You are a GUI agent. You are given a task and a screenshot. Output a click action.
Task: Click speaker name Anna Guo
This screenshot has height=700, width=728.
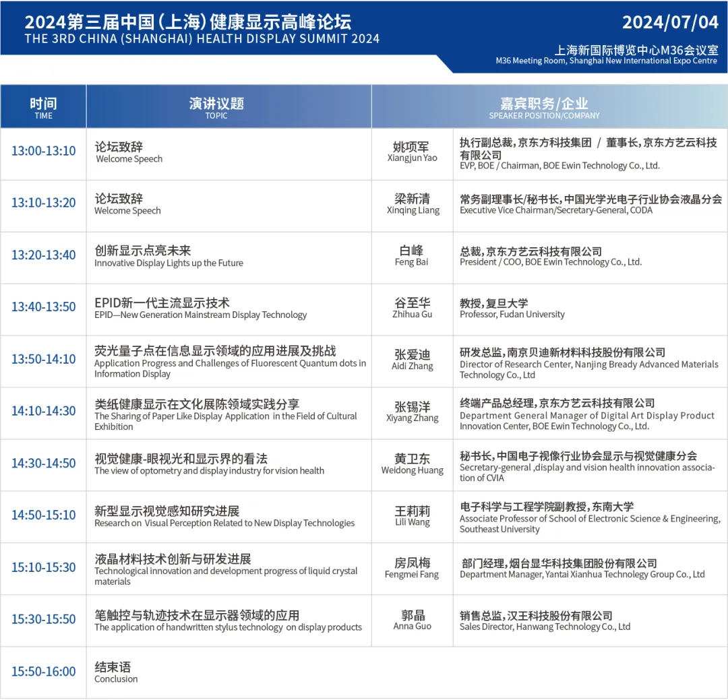click(x=412, y=620)
